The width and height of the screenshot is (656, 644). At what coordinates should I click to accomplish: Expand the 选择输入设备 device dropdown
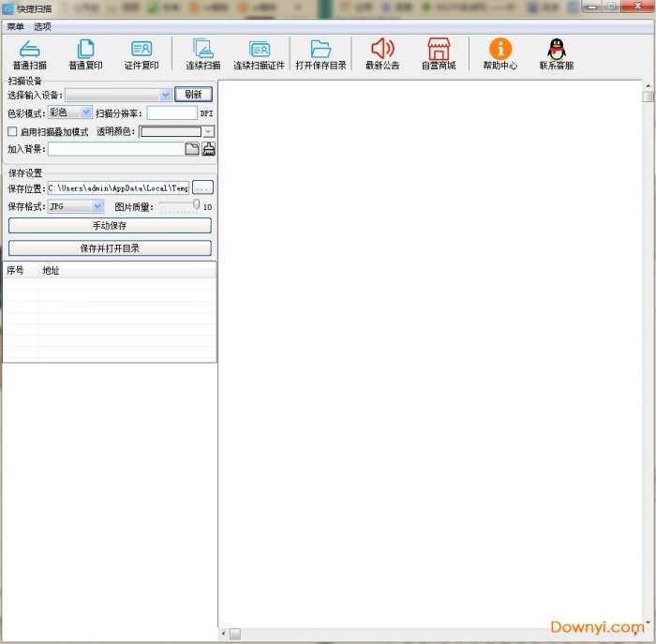[166, 95]
